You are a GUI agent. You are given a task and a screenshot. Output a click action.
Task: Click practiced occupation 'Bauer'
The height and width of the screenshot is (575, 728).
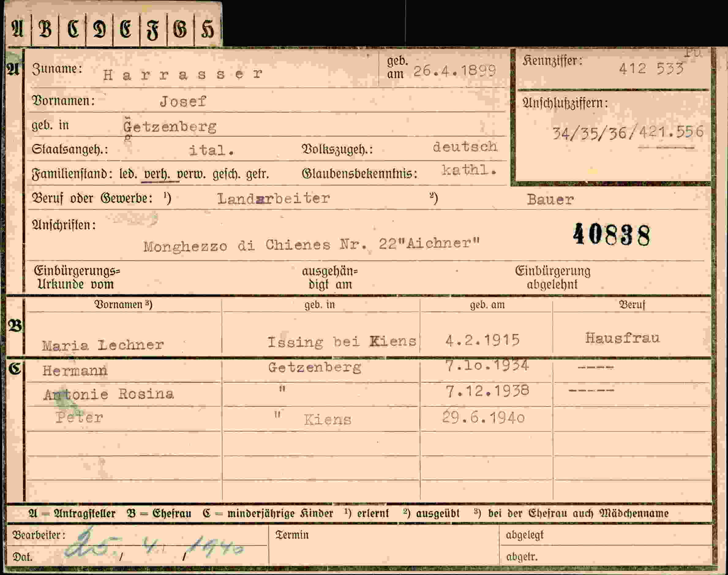tap(550, 200)
